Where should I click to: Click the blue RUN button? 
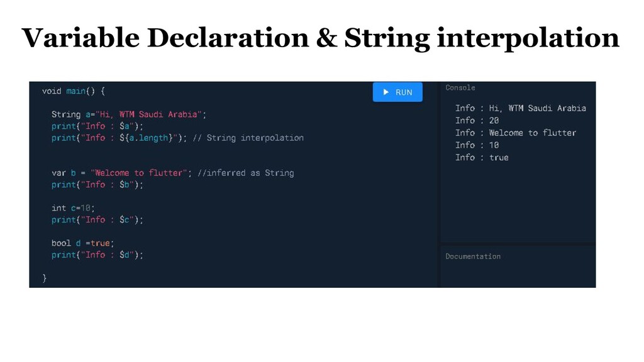[397, 92]
